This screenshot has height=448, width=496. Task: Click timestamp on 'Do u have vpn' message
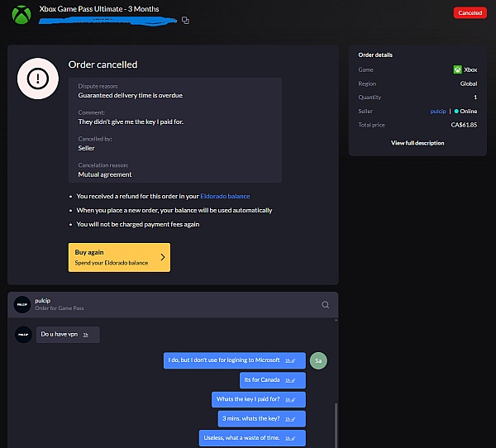(x=85, y=335)
